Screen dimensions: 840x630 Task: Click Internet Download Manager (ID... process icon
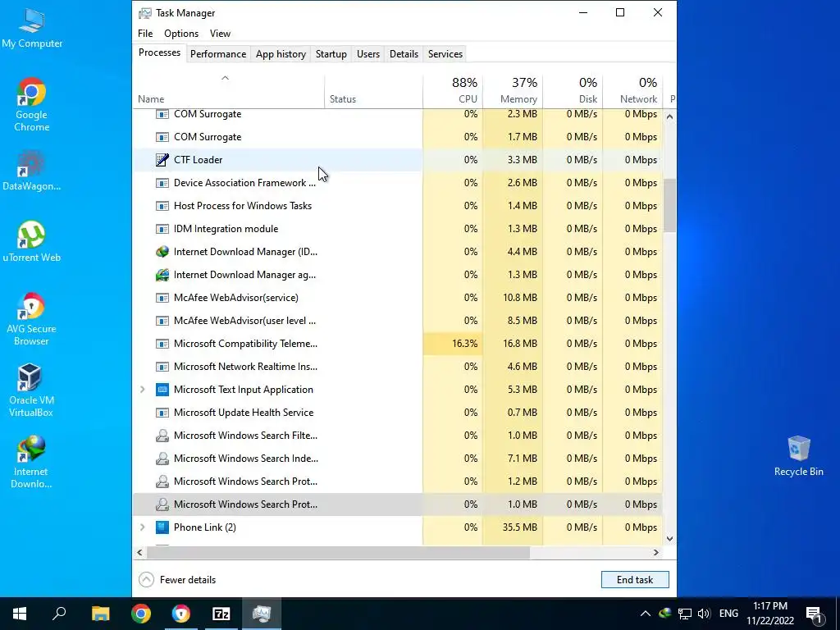pos(162,251)
